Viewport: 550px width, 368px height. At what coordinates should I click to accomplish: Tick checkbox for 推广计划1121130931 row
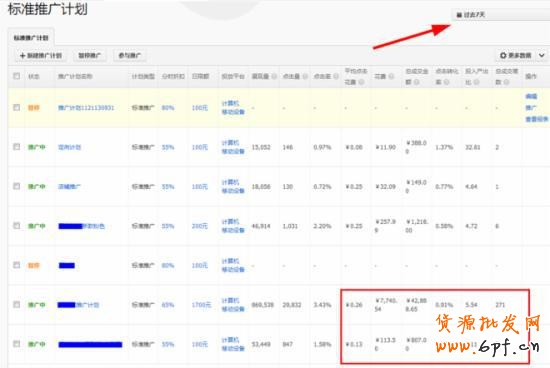click(16, 107)
